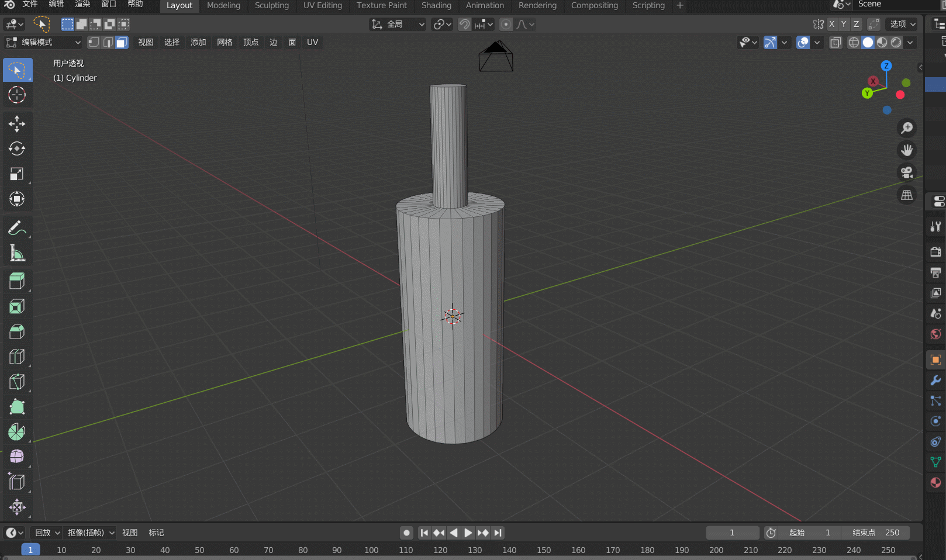
Task: Activate the 3D Cursor tool
Action: point(17,95)
